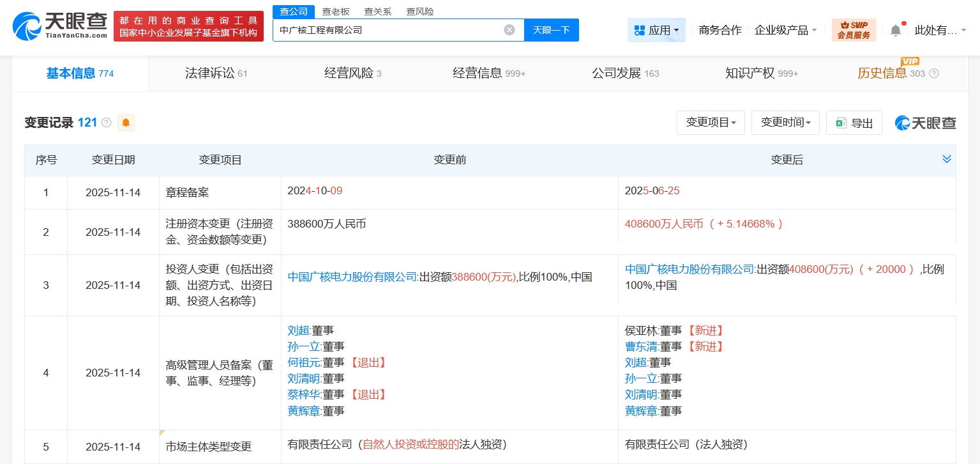This screenshot has width=980, height=464.
Task: Open the 变更项目 filter dropdown
Action: click(x=710, y=123)
